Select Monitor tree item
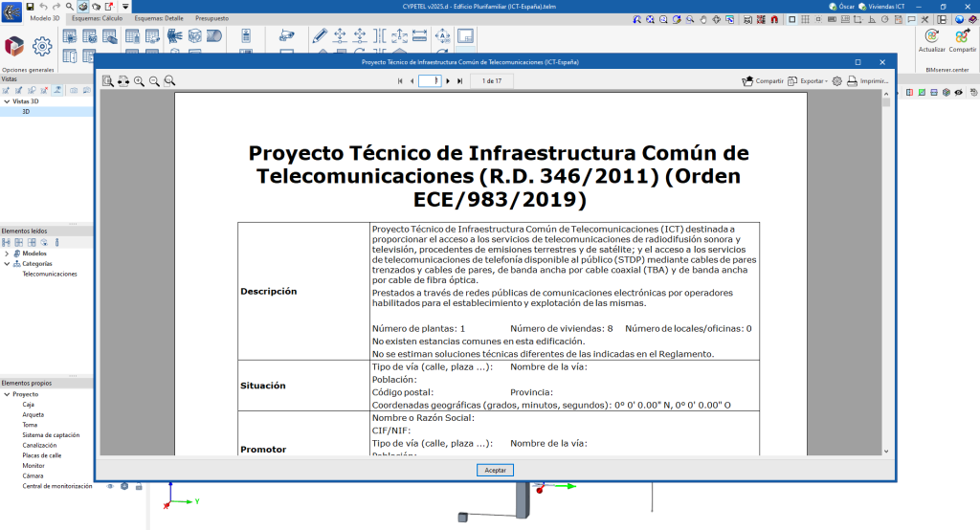 click(33, 466)
